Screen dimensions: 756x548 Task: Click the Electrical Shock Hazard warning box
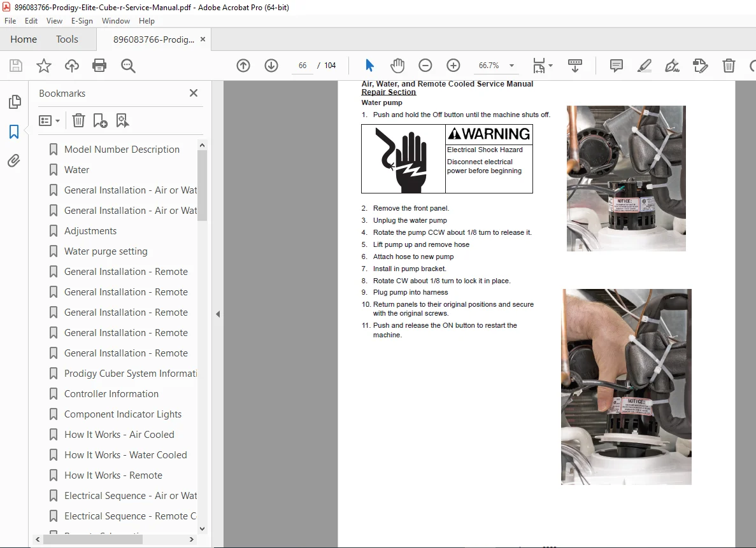[x=447, y=158]
